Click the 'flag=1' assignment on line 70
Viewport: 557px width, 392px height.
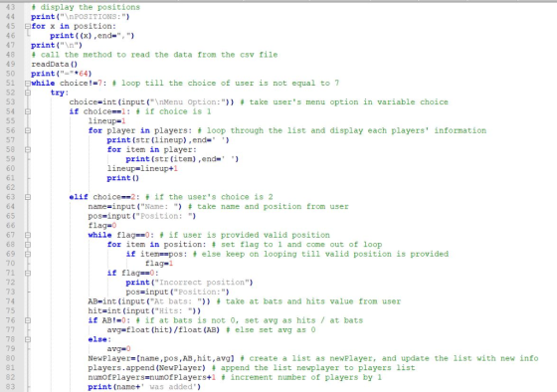tap(159, 264)
